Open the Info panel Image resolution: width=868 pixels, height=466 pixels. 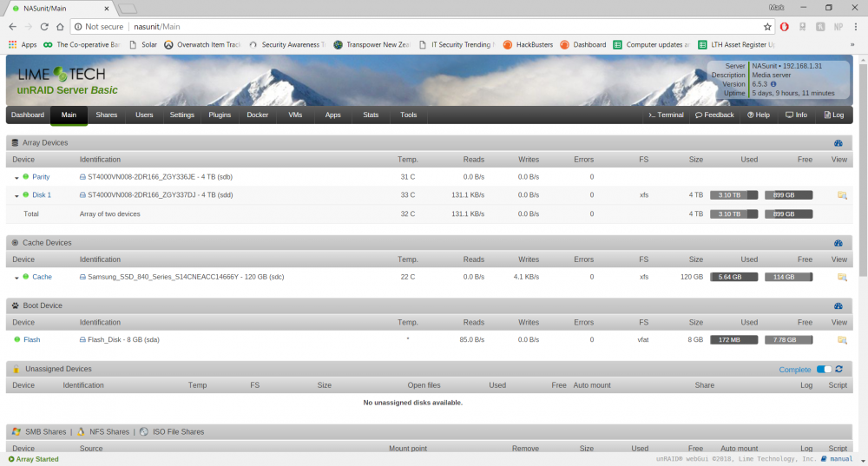pyautogui.click(x=796, y=115)
